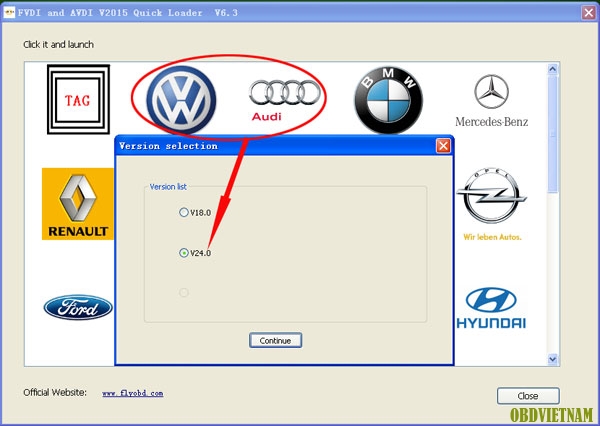Open the BMW logo launcher
This screenshot has width=600, height=426.
(388, 100)
